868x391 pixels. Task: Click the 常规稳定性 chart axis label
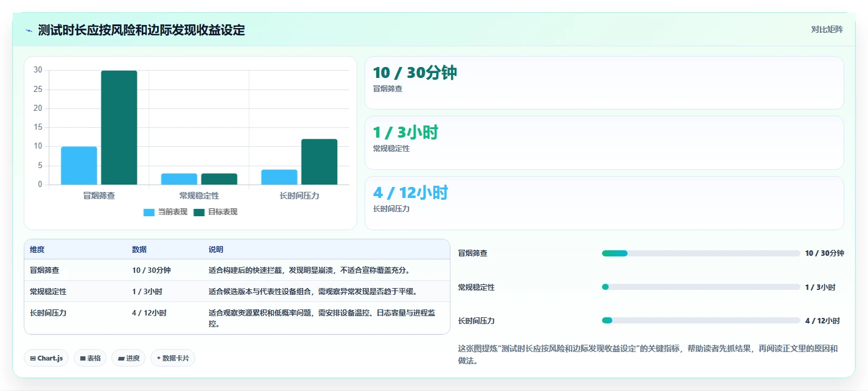199,195
